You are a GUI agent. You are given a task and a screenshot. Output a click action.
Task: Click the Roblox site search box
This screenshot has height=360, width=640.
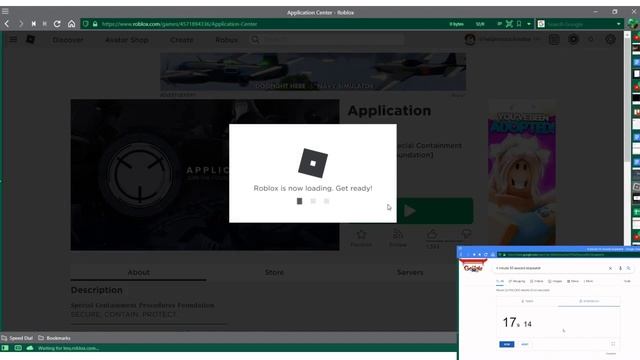click(x=327, y=40)
